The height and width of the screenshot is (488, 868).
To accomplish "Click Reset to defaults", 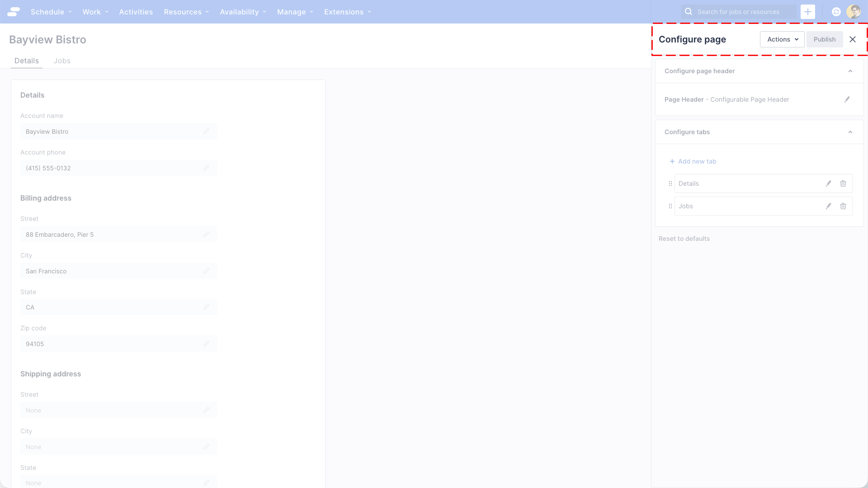I will tap(684, 239).
